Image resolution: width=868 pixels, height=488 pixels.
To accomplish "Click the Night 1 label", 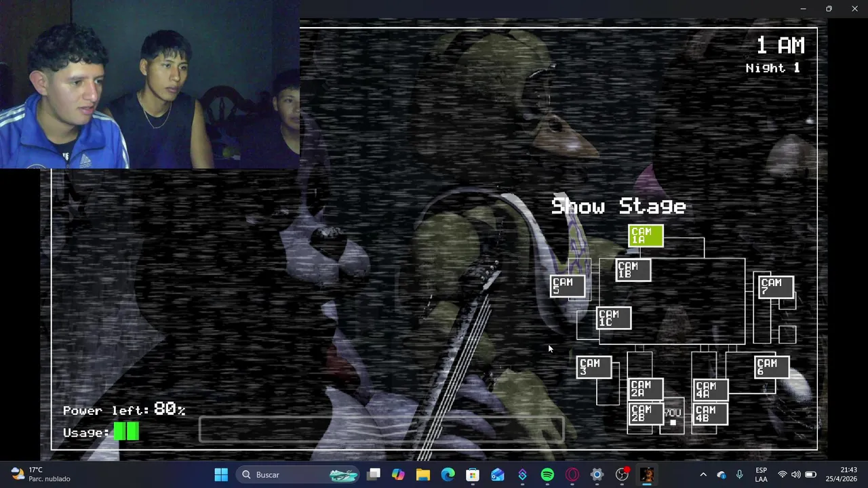I will (772, 68).
